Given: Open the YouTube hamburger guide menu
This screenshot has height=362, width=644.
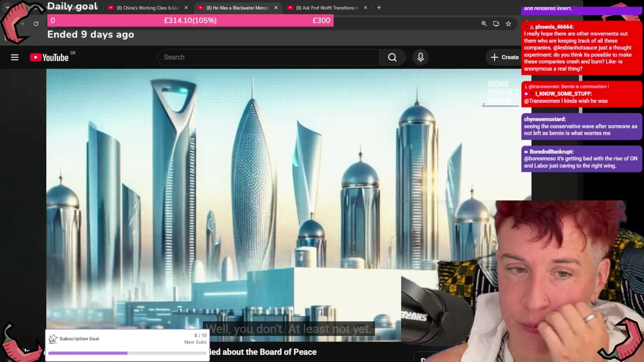Looking at the screenshot, I should coord(15,57).
